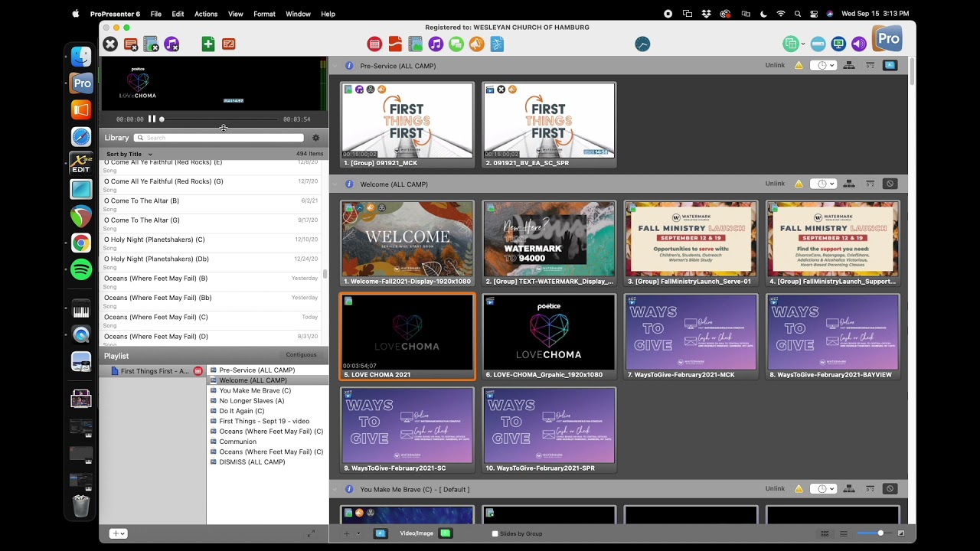
Task: Toggle Pre-Service blue screen icon
Action: pos(890,66)
